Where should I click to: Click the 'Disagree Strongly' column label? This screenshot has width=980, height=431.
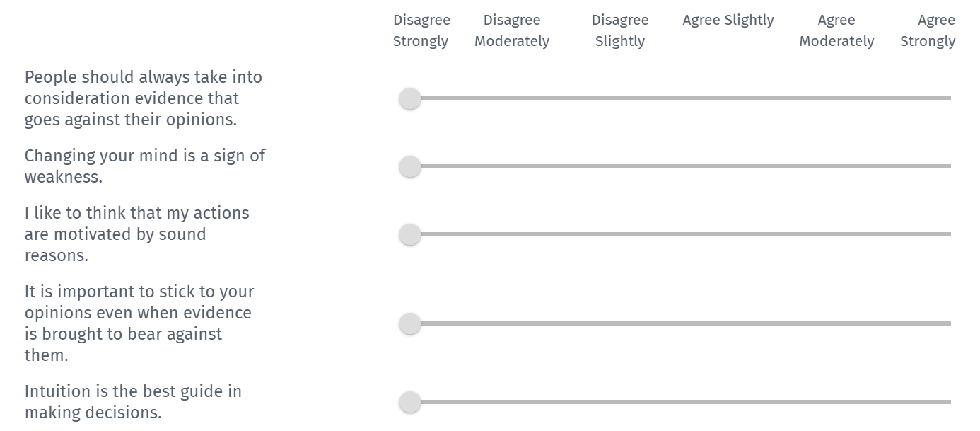click(421, 30)
